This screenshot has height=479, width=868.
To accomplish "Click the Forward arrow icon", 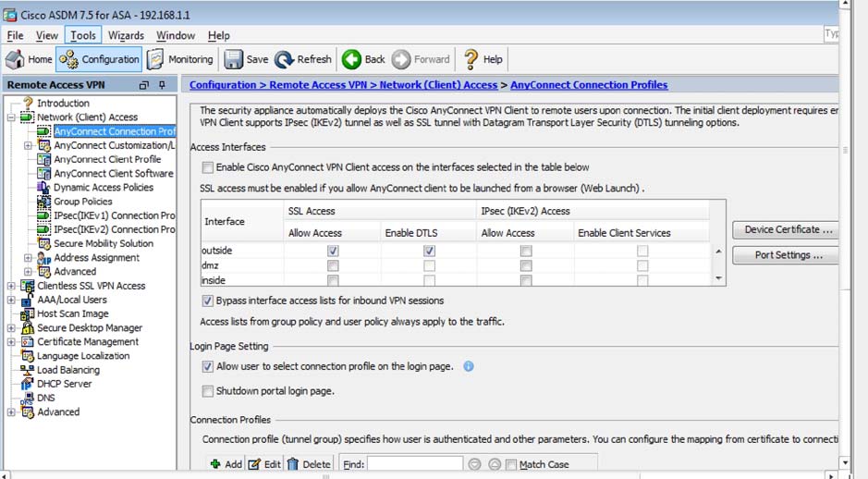I will click(x=401, y=59).
